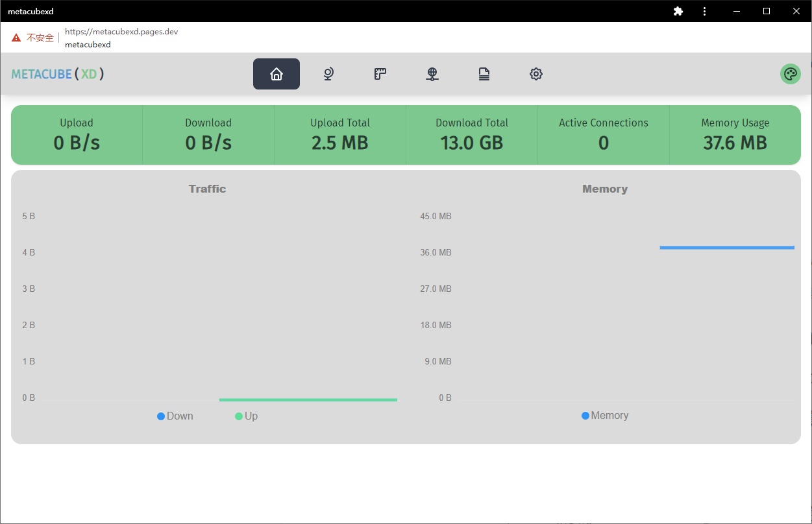This screenshot has height=524, width=812.
Task: Open the Logs document icon
Action: coord(484,74)
